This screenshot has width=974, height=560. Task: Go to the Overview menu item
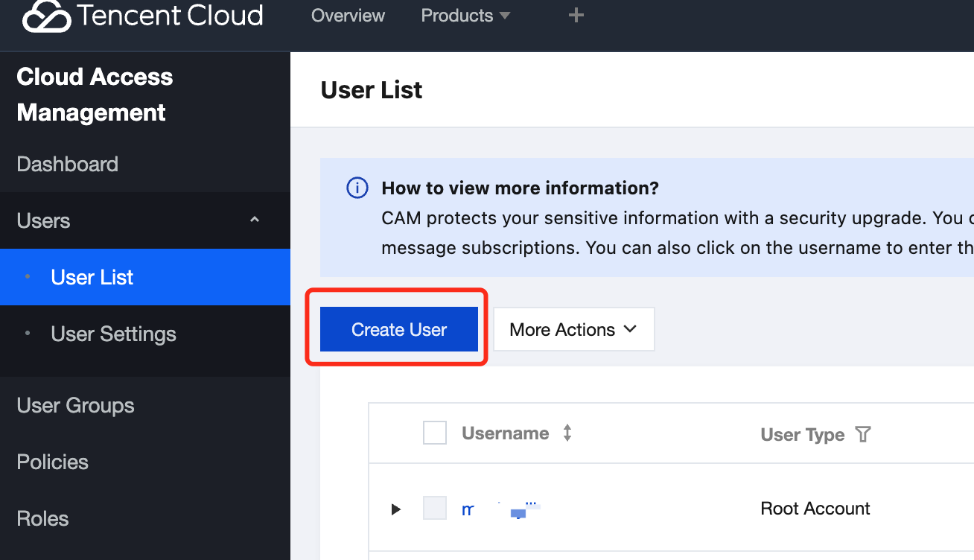click(348, 16)
